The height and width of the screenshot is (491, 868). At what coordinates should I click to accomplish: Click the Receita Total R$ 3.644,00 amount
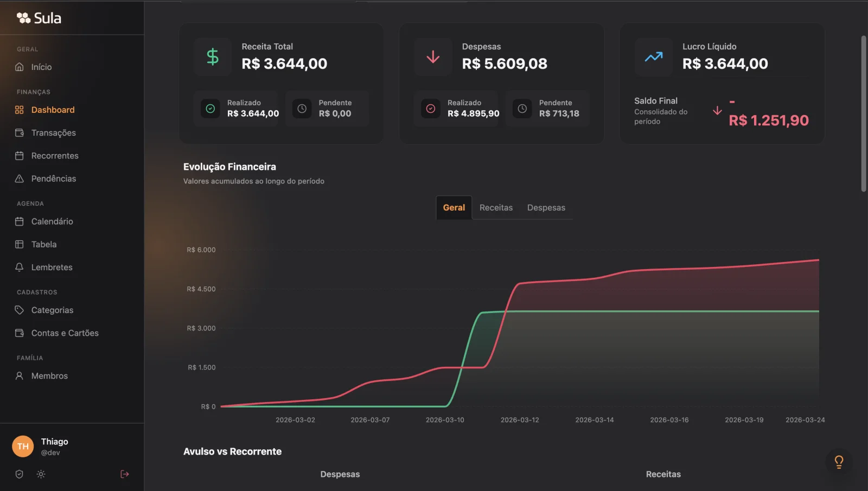point(284,63)
